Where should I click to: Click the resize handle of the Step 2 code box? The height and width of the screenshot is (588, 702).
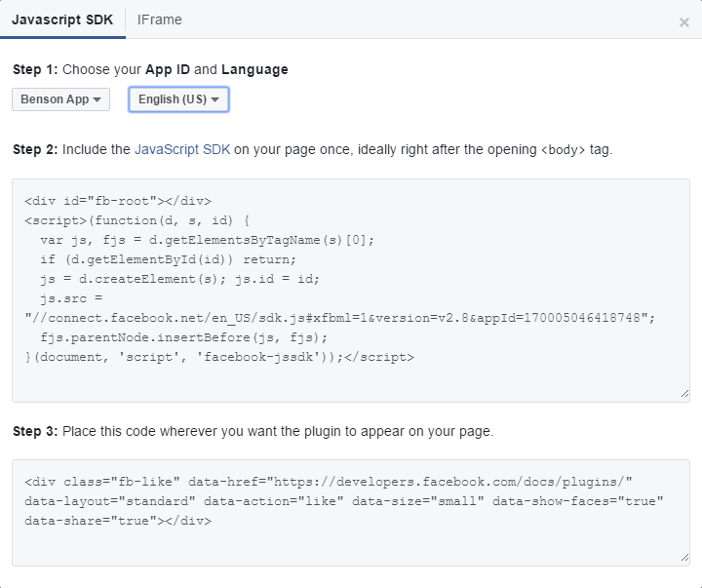coord(684,394)
